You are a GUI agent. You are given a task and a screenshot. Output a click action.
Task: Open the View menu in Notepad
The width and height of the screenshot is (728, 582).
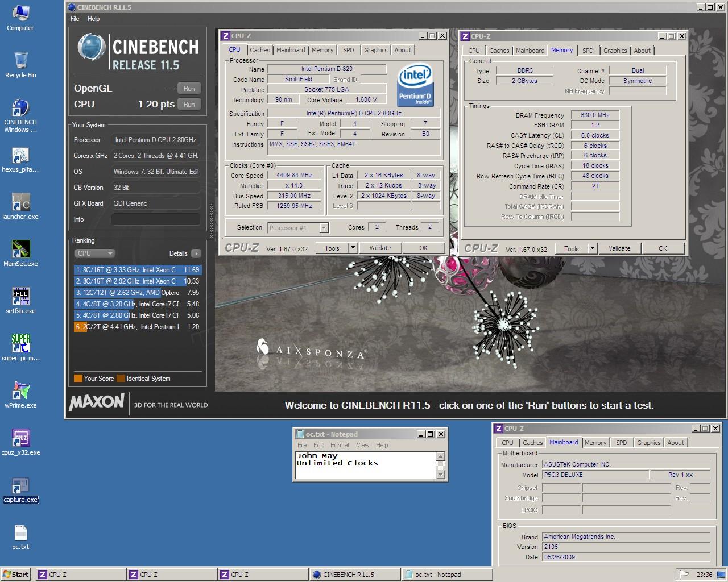tap(363, 445)
